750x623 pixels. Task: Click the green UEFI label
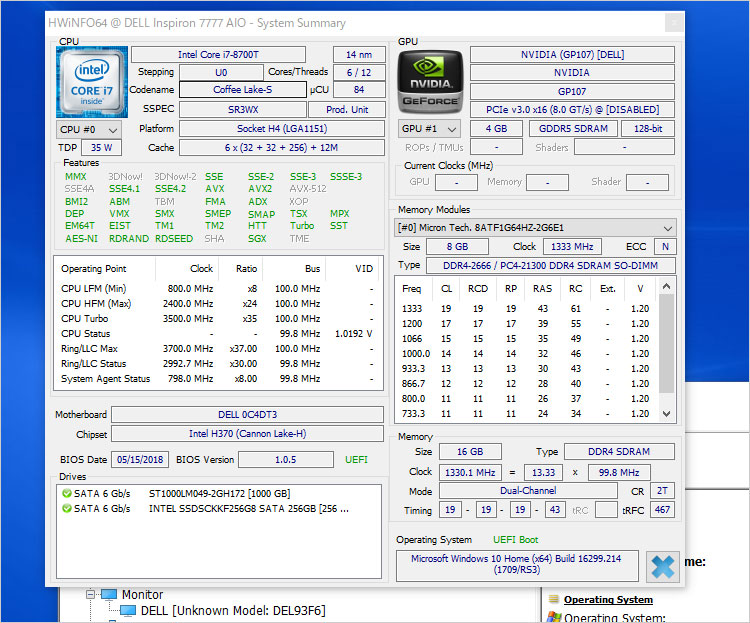356,459
